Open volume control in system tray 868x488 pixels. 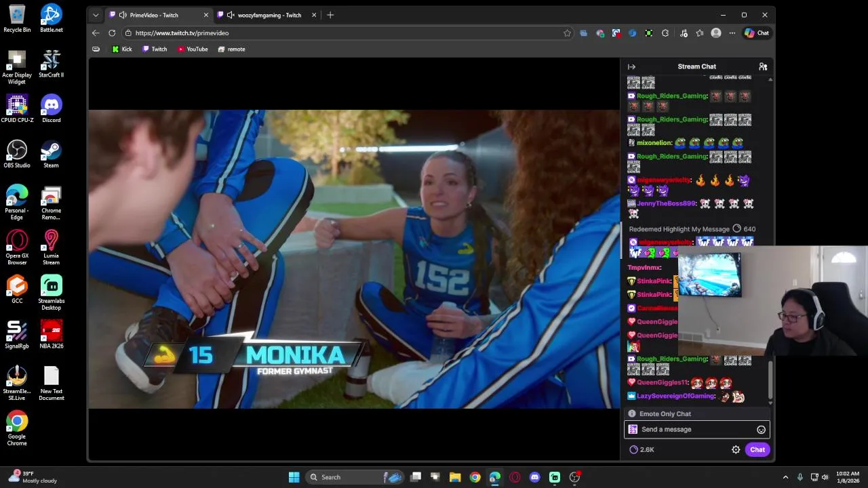[x=825, y=477]
